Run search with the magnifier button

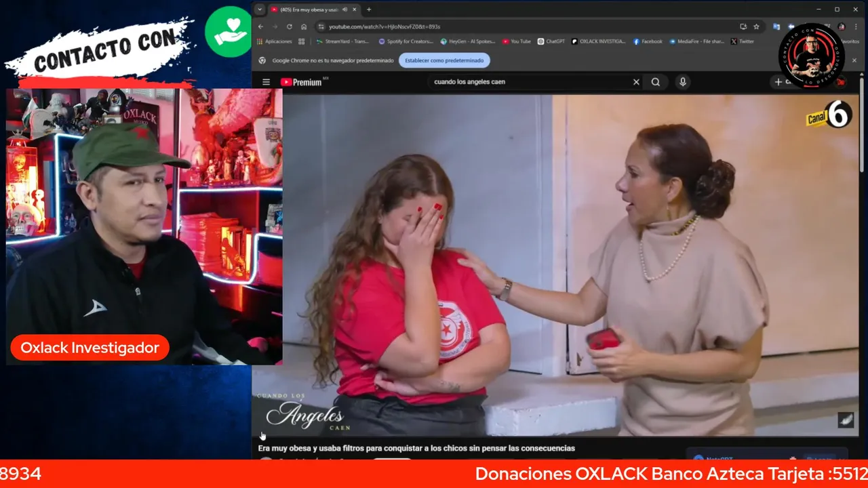pyautogui.click(x=656, y=82)
